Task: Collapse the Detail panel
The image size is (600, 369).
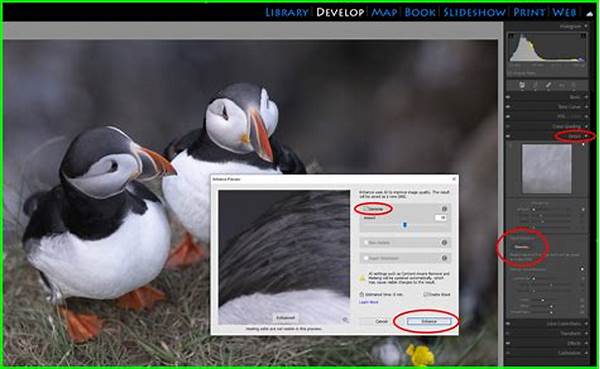Action: tap(586, 136)
